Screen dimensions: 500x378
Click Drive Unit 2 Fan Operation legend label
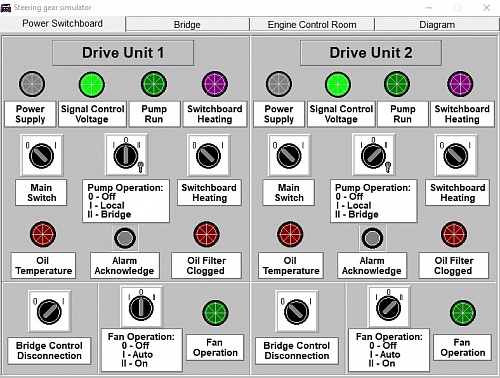pyautogui.click(x=389, y=350)
